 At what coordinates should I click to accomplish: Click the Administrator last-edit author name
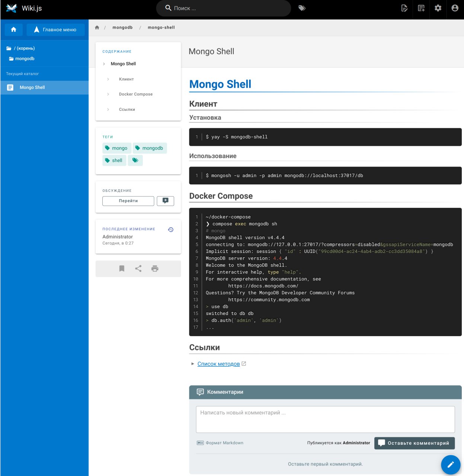[118, 237]
